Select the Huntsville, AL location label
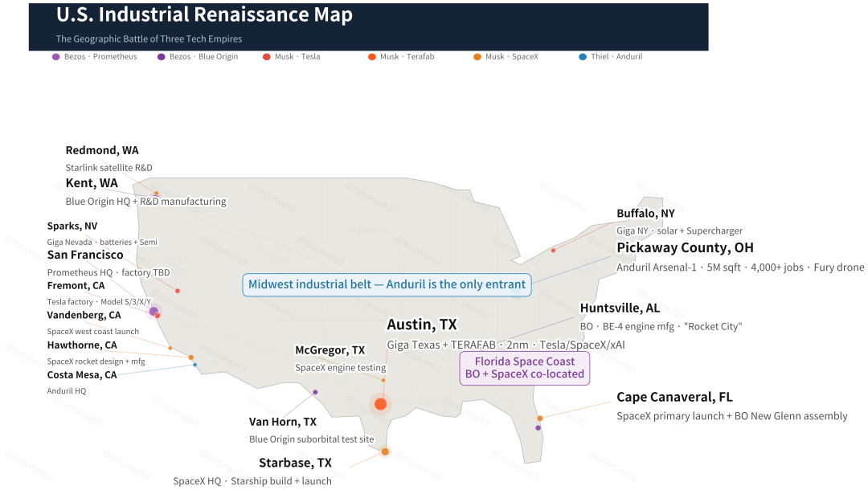This screenshot has height=490, width=868. [620, 308]
